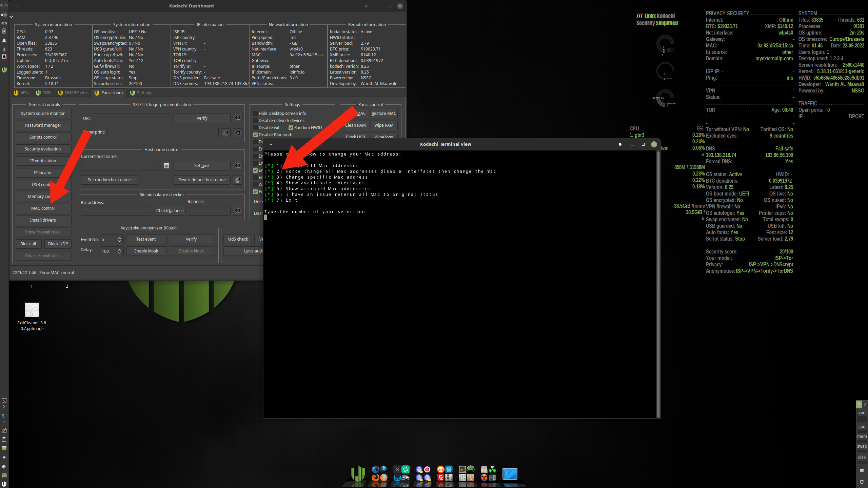This screenshot has height=488, width=868.
Task: Open the Kodachi Terminal view window menu chevron
Action: coord(271,144)
